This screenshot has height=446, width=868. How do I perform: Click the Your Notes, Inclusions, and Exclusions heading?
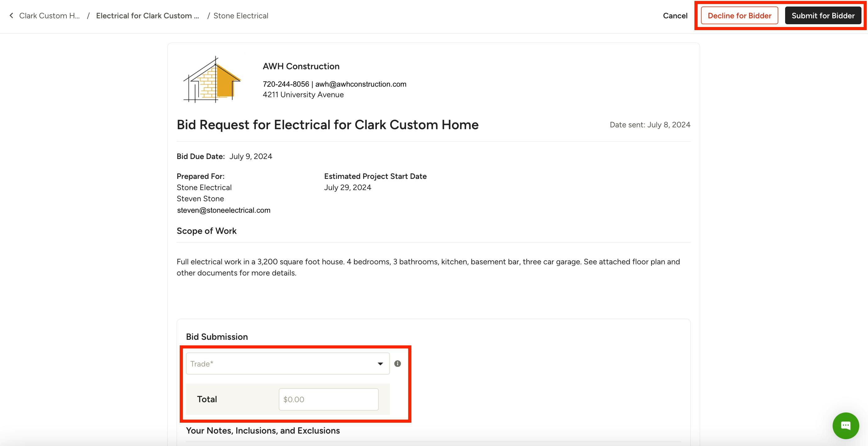coord(263,430)
